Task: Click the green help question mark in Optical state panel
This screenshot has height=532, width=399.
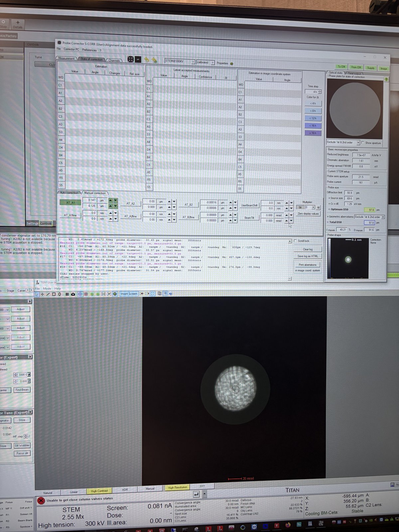Action: 386,79
